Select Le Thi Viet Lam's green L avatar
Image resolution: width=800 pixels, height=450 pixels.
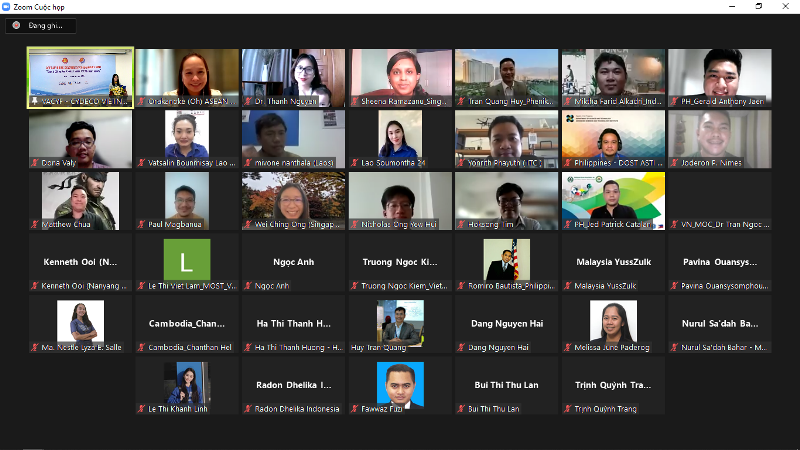point(187,260)
